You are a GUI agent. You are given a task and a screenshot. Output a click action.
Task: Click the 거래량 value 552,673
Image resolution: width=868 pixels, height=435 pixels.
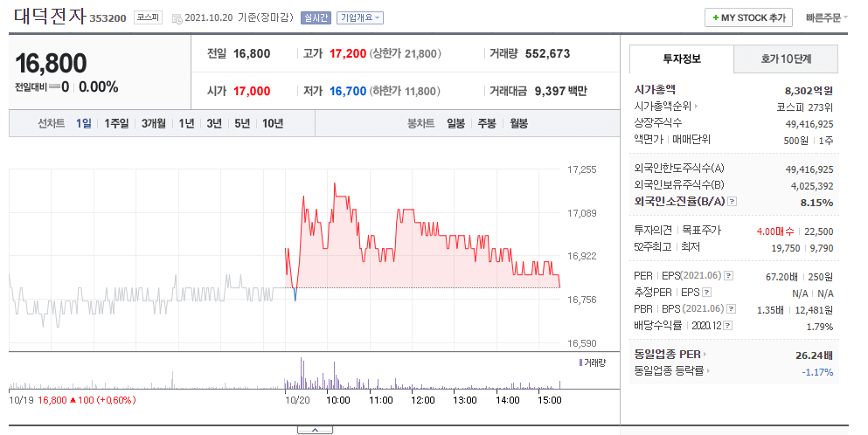coord(547,53)
